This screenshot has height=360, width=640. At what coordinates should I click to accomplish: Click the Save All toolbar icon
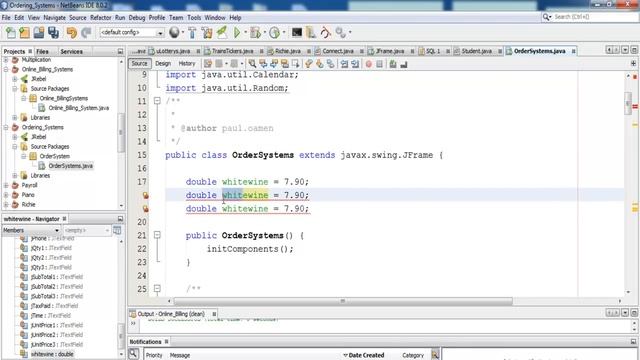[x=53, y=33]
